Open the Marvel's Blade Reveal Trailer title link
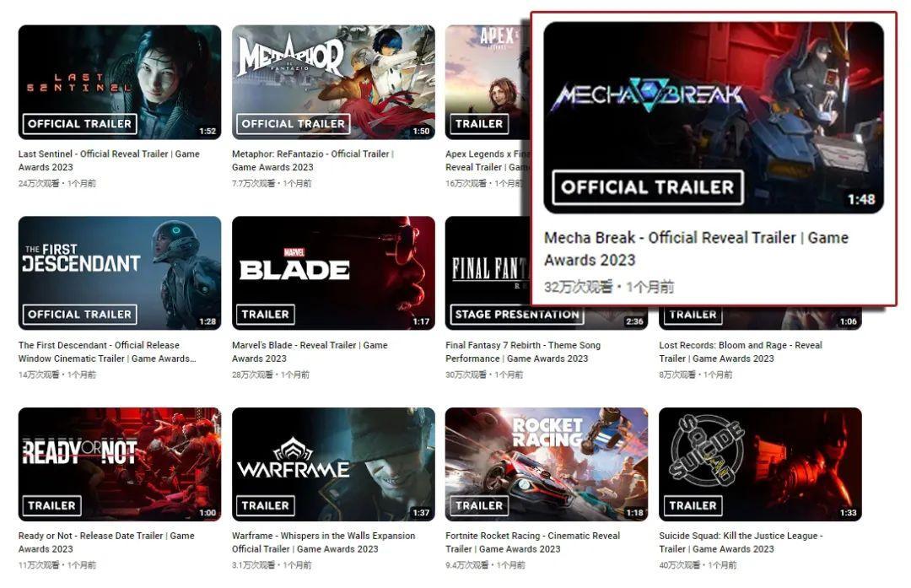Viewport: 911px width, 588px height. pyautogui.click(x=310, y=352)
